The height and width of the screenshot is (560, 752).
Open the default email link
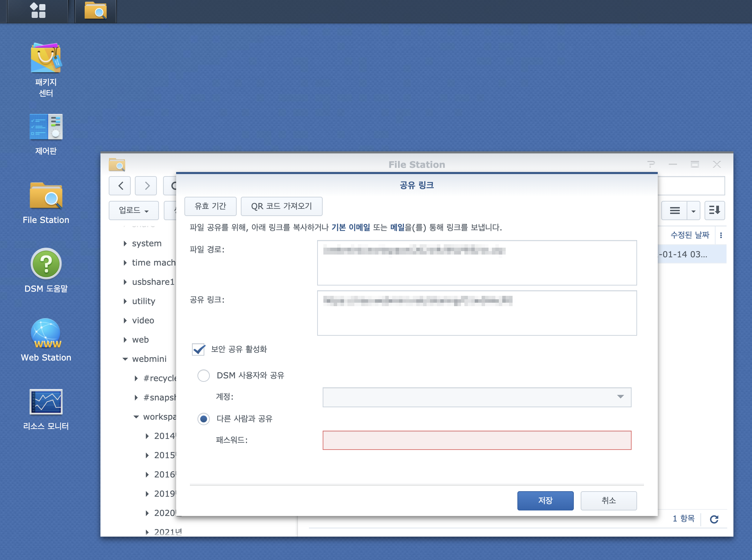351,227
